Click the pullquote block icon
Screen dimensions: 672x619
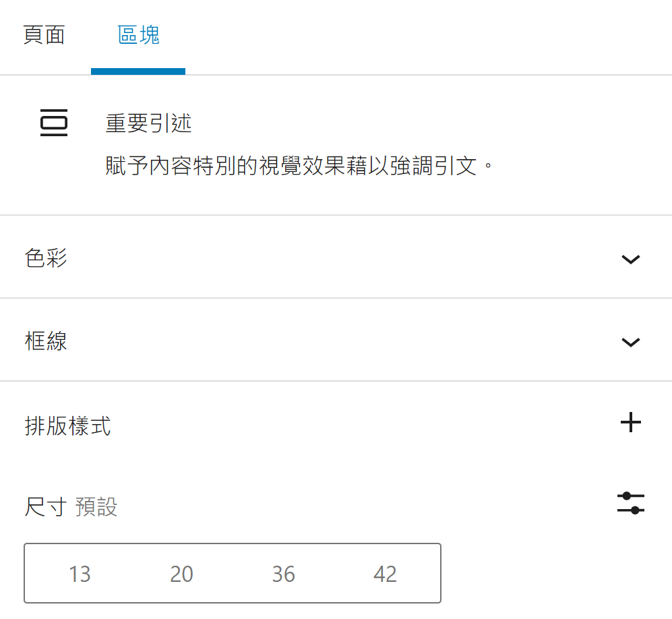[x=55, y=122]
